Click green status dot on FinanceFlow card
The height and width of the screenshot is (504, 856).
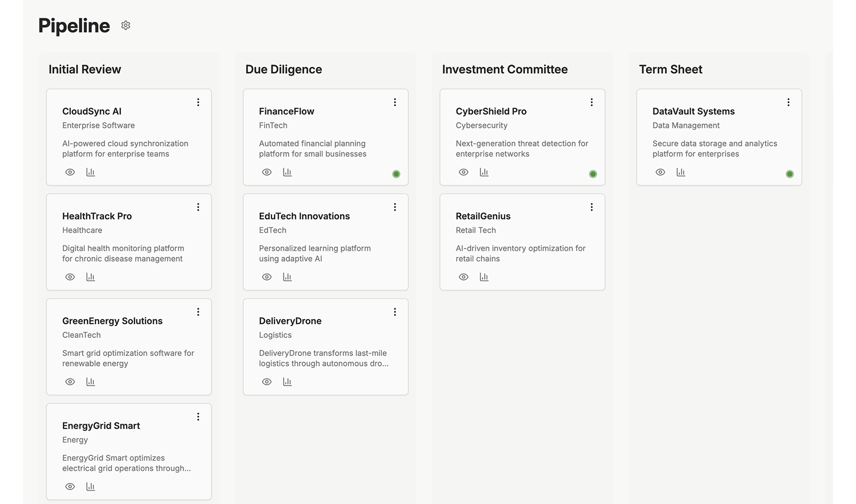396,174
